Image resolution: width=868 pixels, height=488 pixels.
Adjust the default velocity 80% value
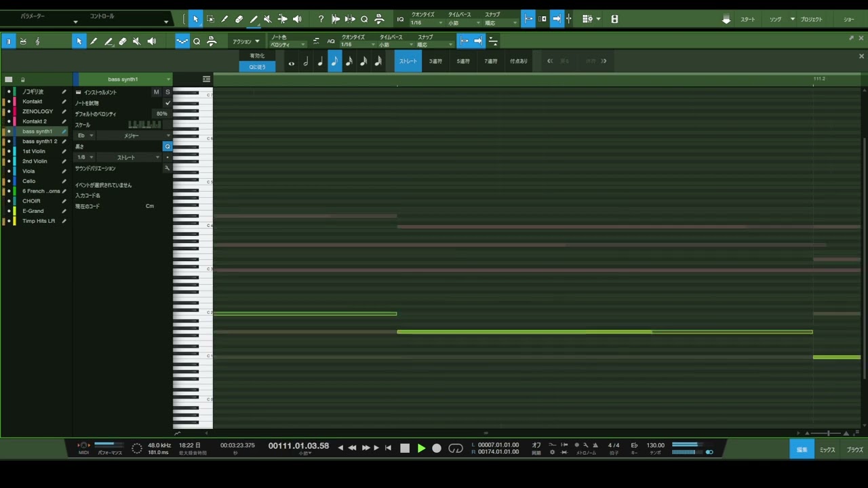pyautogui.click(x=161, y=114)
